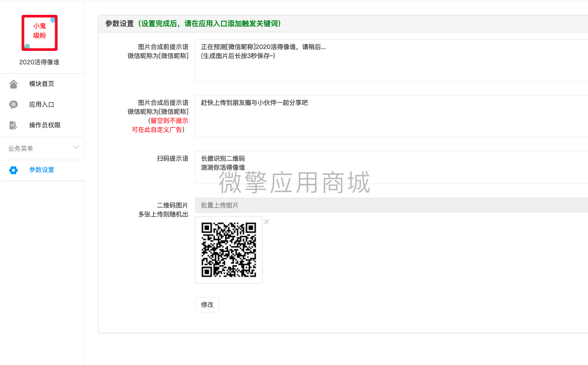Click the 2020活得像谁 module name
Viewport: 588px width, 365px height.
click(40, 63)
